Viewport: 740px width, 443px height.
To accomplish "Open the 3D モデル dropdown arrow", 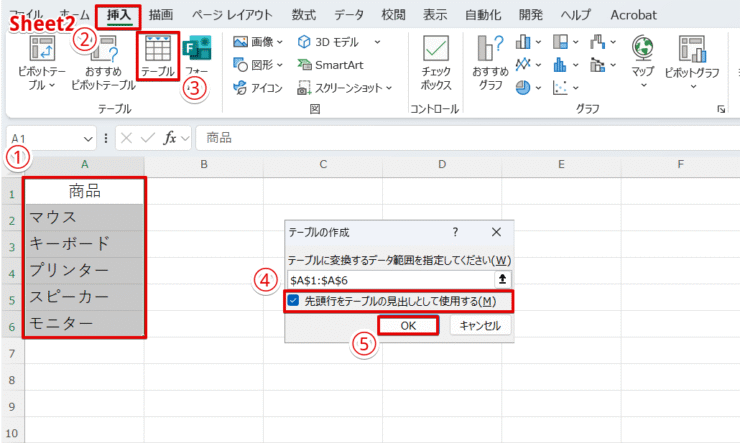I will pos(377,42).
